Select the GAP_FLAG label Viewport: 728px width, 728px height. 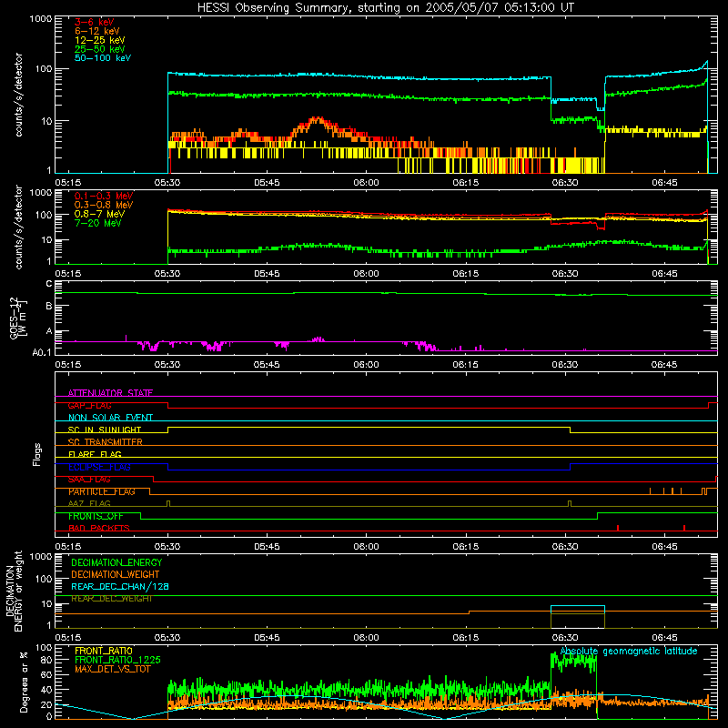[89, 405]
